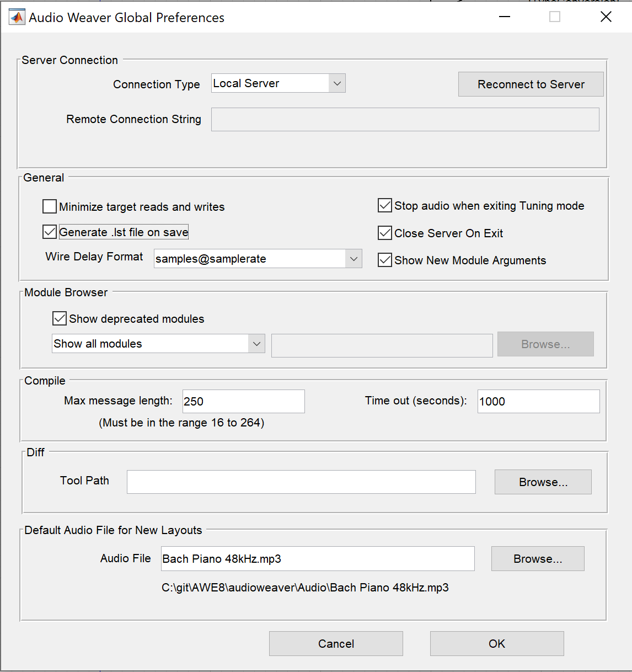Minimize the preferences window
Screen dimensions: 632x672
coord(504,17)
